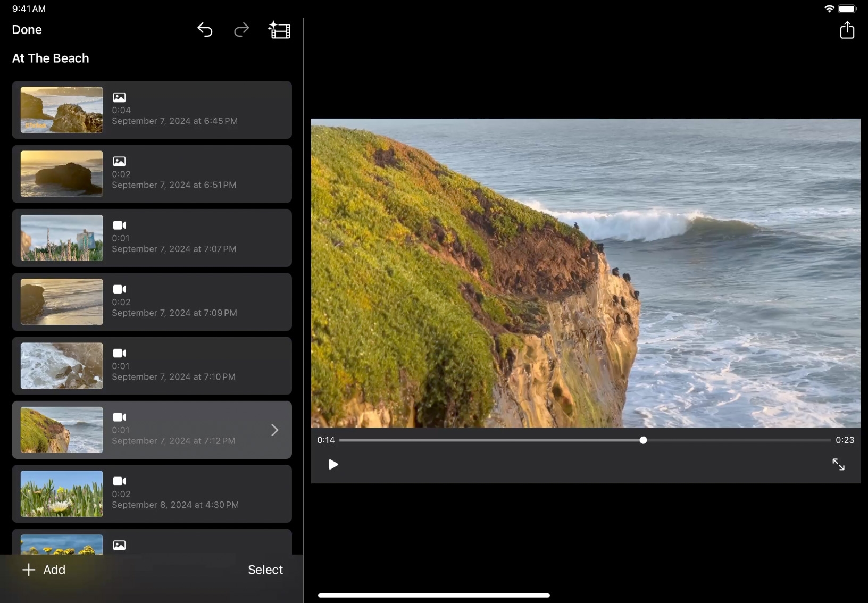Image resolution: width=868 pixels, height=603 pixels.
Task: Tap the home indicator bar
Action: coord(434,596)
